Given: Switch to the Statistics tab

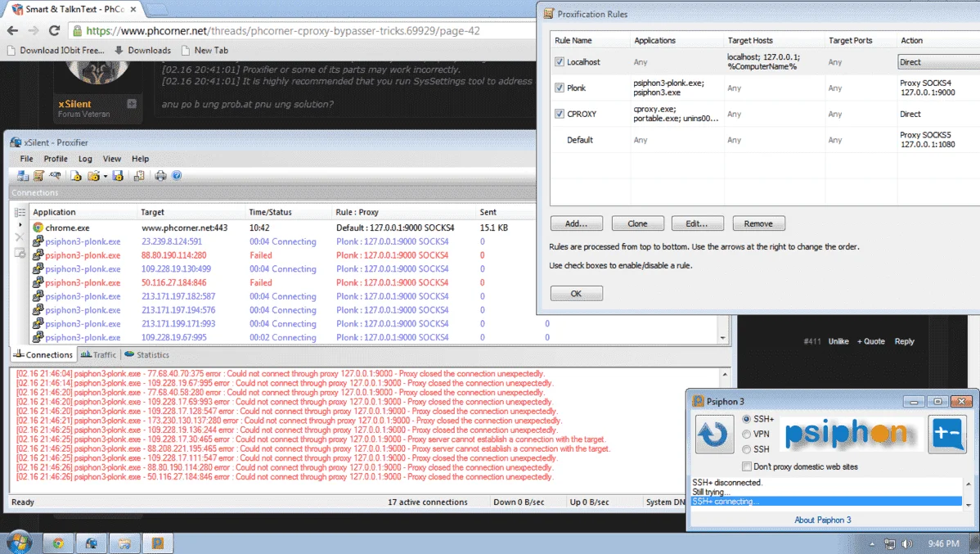Looking at the screenshot, I should [x=147, y=354].
